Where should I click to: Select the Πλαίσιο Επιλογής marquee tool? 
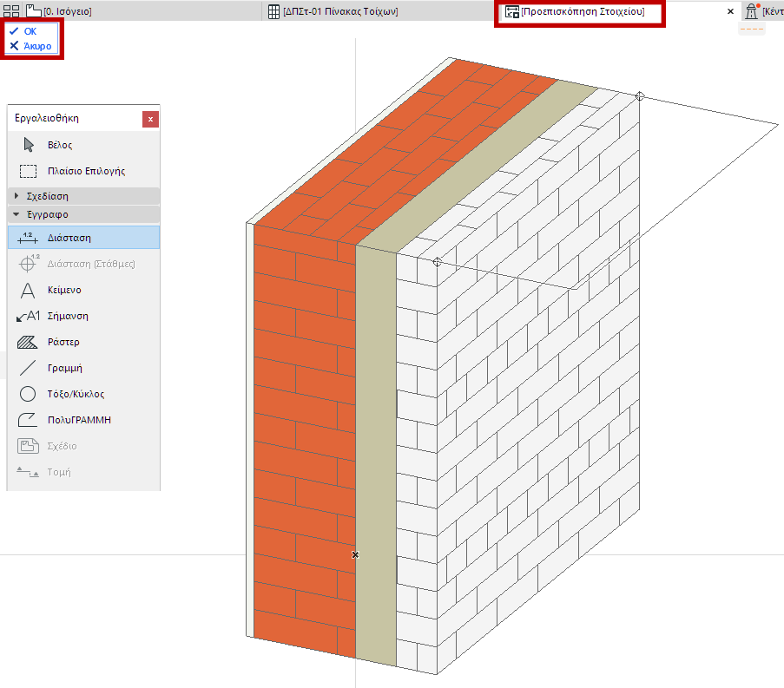[83, 171]
